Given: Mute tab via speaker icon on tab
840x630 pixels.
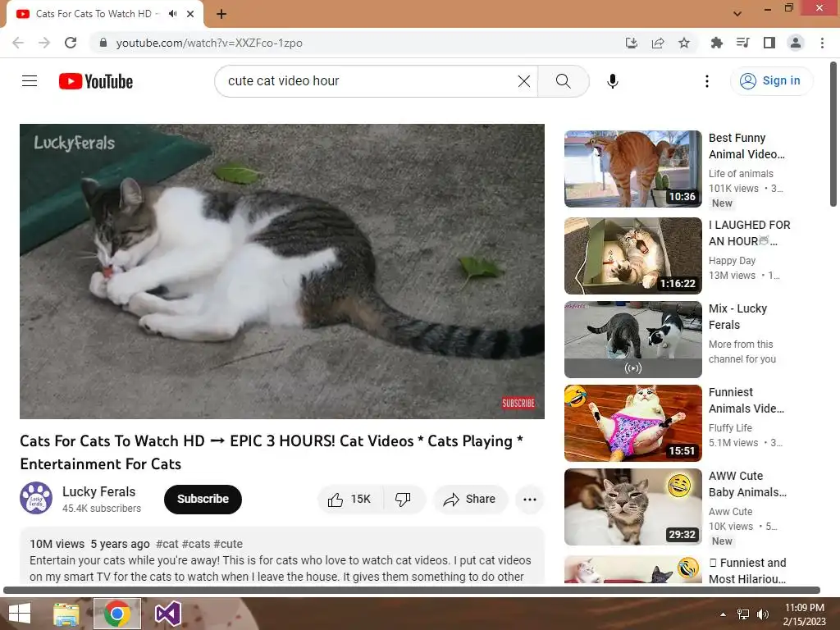Looking at the screenshot, I should [172, 14].
